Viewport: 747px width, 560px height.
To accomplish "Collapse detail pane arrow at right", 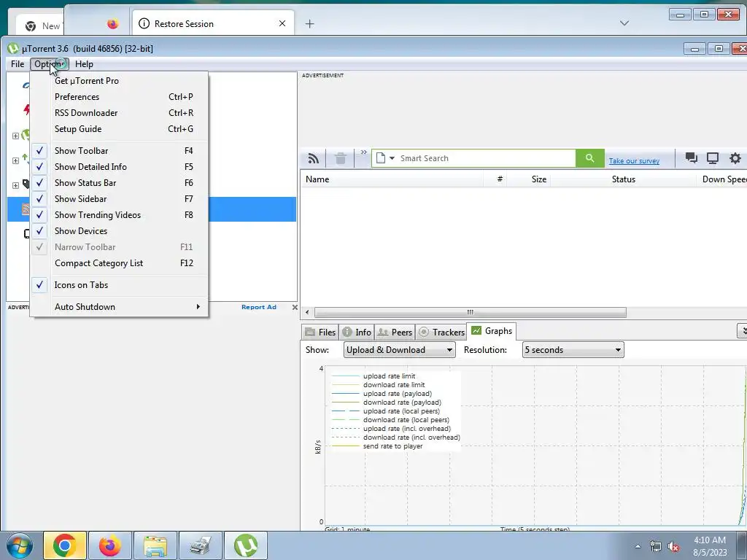I will (x=742, y=331).
